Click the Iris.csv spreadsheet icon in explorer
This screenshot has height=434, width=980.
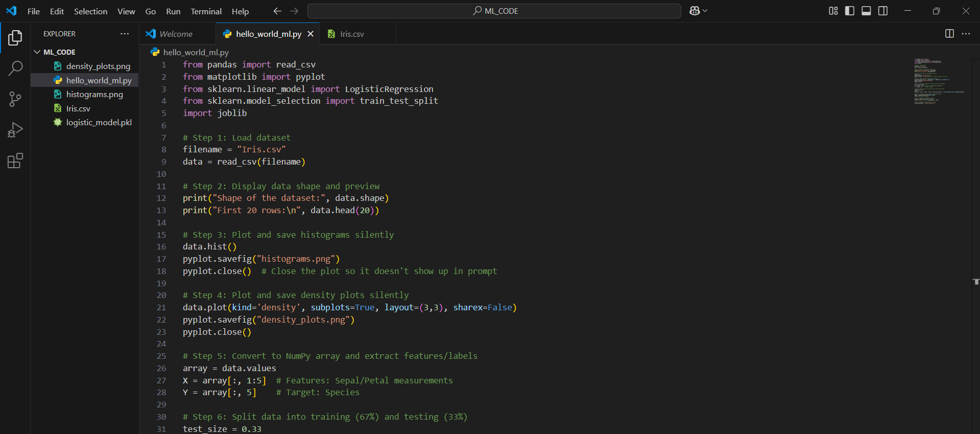pos(58,108)
